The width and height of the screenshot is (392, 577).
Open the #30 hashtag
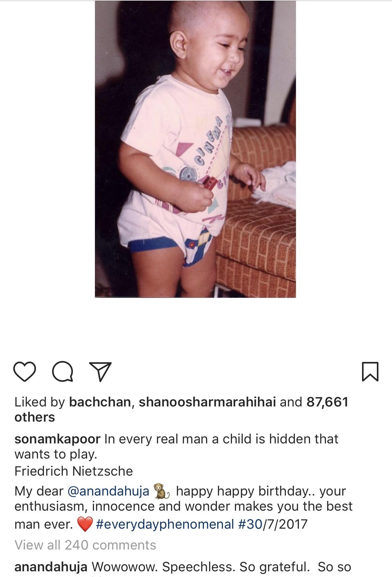click(250, 524)
